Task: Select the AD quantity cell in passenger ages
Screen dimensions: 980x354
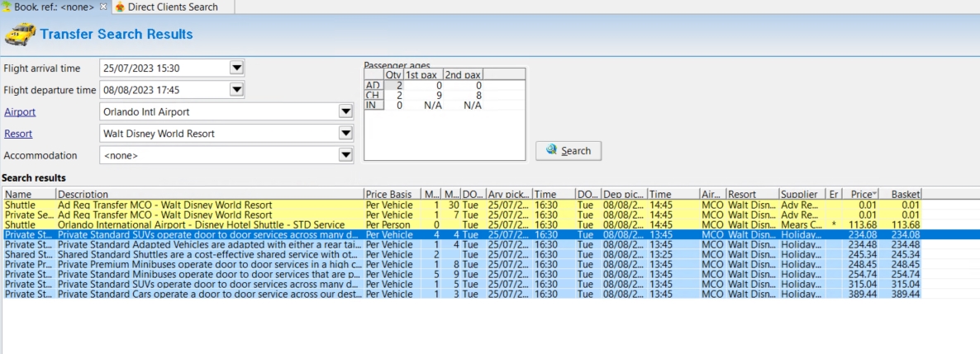Action: click(394, 85)
